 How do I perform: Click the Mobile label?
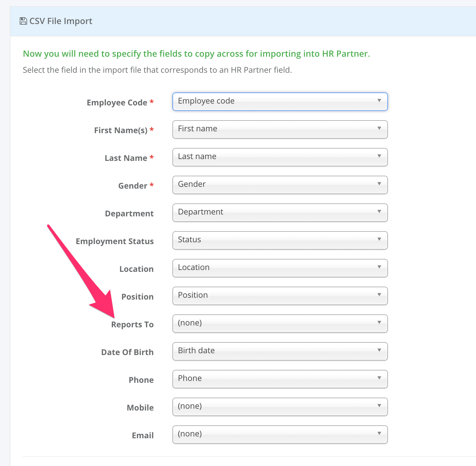(140, 408)
